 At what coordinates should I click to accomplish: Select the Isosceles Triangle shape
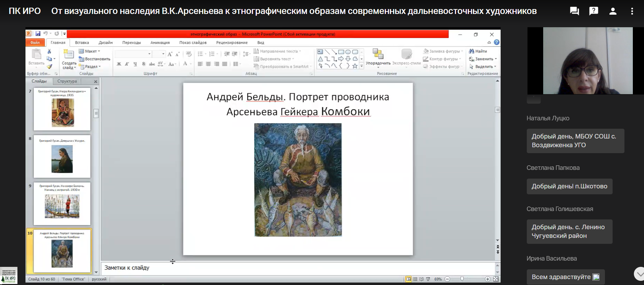click(x=320, y=59)
